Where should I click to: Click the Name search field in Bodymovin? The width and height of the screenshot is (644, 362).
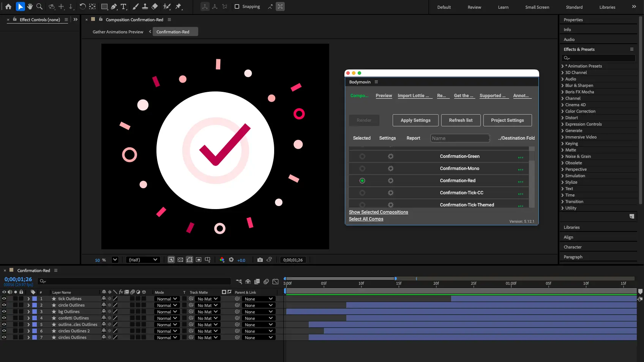[459, 138]
